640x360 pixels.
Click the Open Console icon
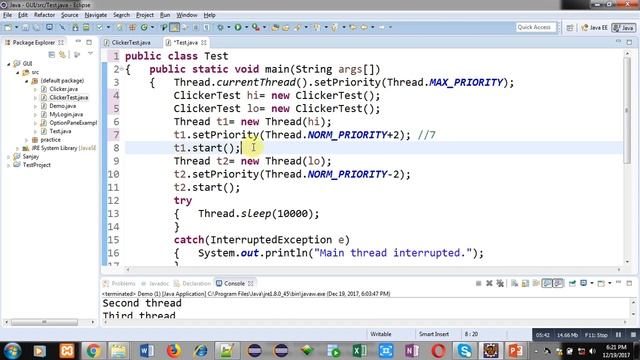pos(601,283)
